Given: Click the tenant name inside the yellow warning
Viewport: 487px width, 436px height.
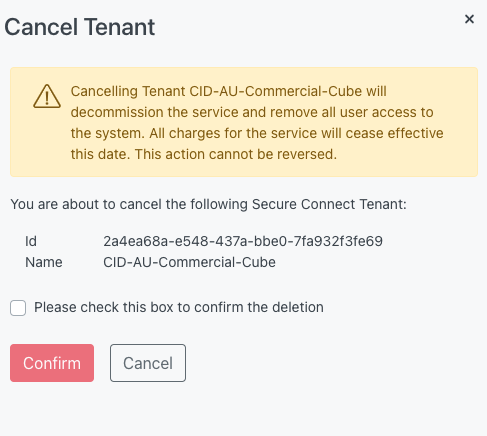Looking at the screenshot, I should pyautogui.click(x=276, y=91).
